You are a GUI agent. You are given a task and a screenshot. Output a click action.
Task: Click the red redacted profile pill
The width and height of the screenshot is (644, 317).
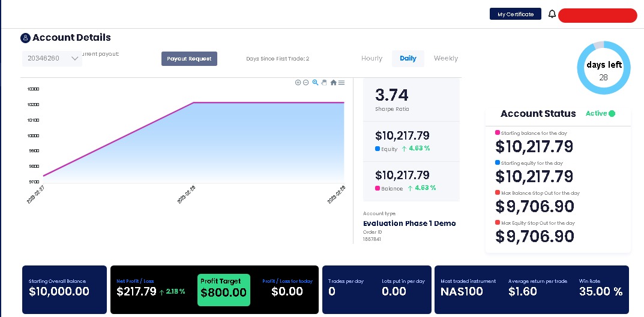[598, 16]
